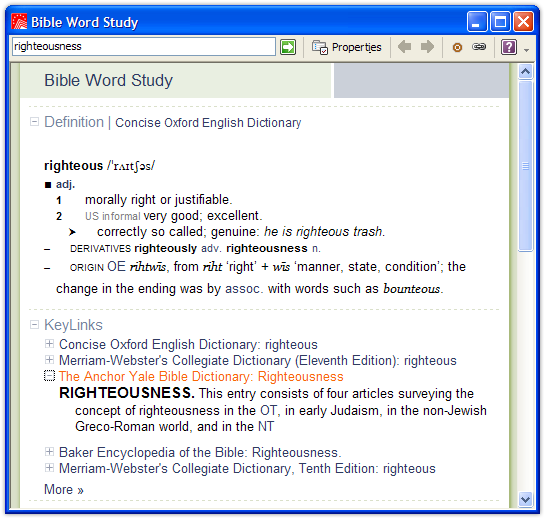Click into the righteousness search field
The image size is (545, 519).
pos(144,47)
